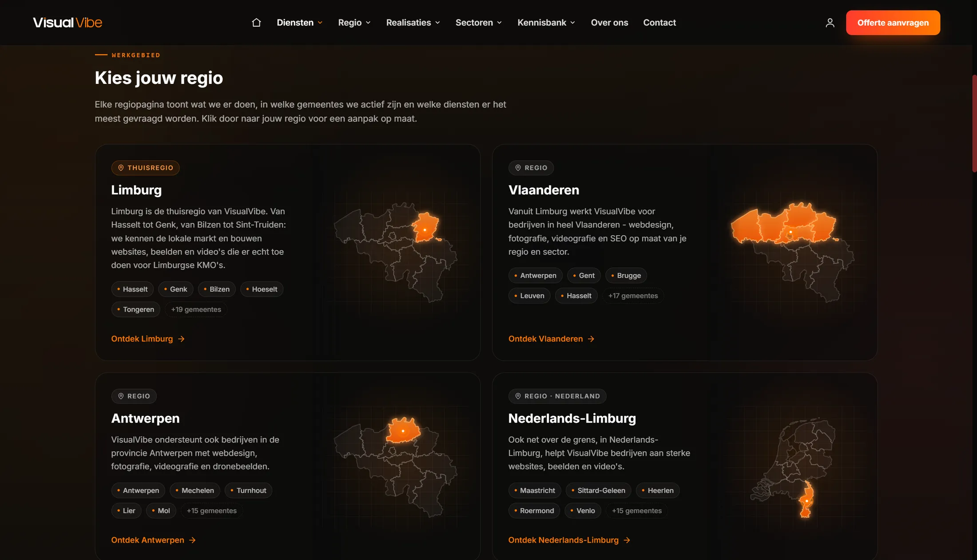Expand the Regio dropdown chevron
Image resolution: width=977 pixels, height=560 pixels.
368,23
